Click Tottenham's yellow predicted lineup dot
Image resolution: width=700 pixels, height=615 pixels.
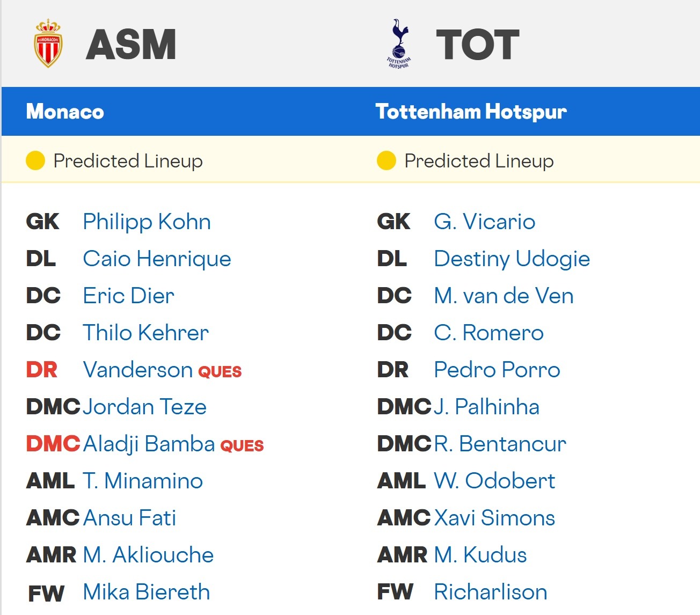[387, 160]
